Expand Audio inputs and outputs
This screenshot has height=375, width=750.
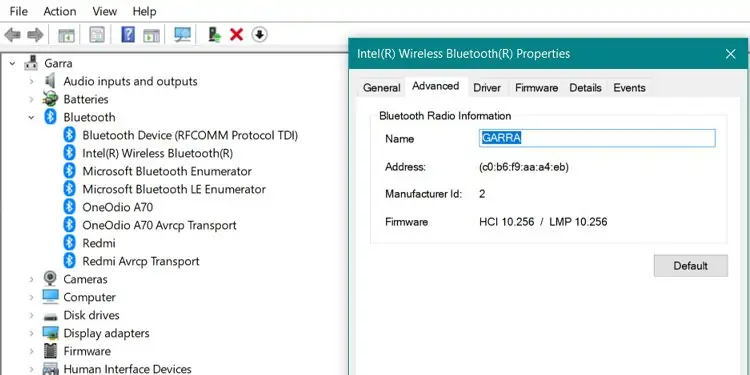tap(32, 81)
